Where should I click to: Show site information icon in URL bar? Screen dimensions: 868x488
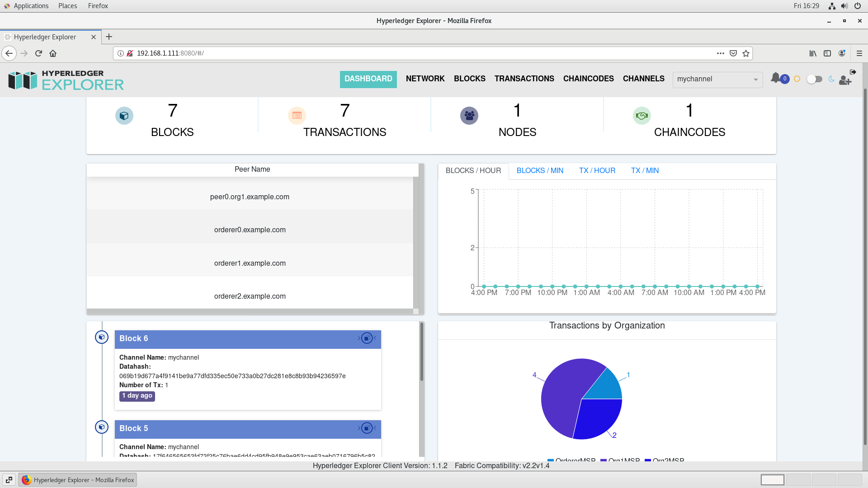click(121, 53)
